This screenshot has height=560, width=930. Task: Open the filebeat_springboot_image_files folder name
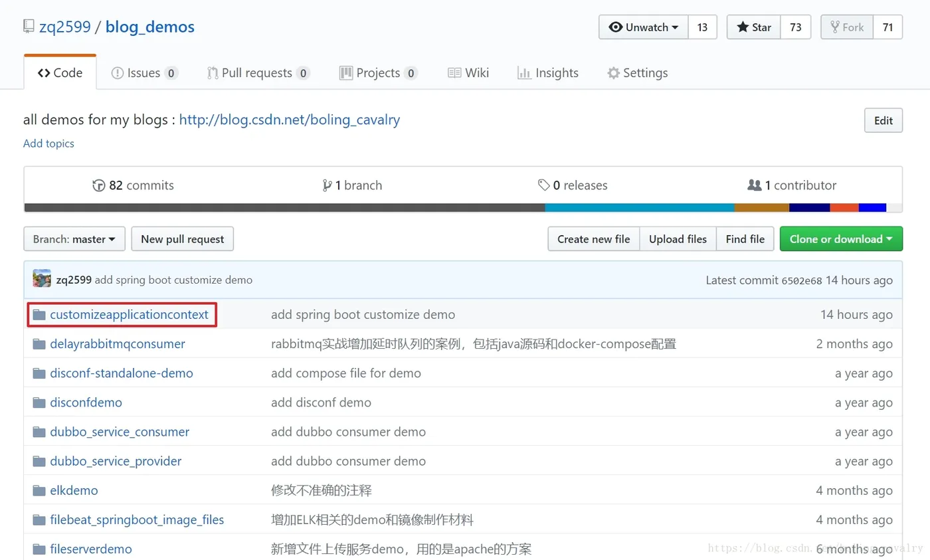click(137, 520)
